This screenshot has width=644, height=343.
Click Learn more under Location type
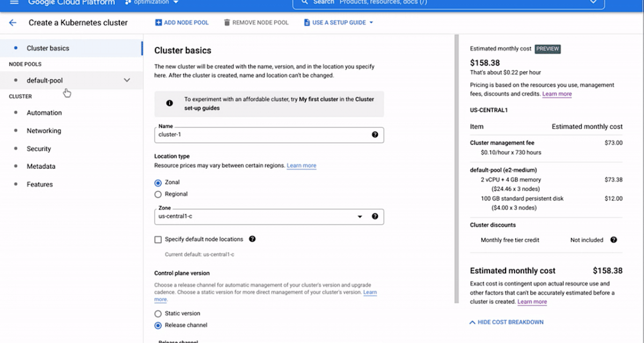tap(301, 165)
